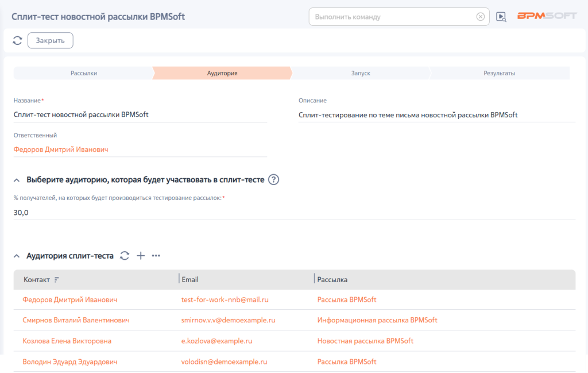This screenshot has width=588, height=373.
Task: Open the Информационная рассылка BPMSoft link
Action: 377,320
